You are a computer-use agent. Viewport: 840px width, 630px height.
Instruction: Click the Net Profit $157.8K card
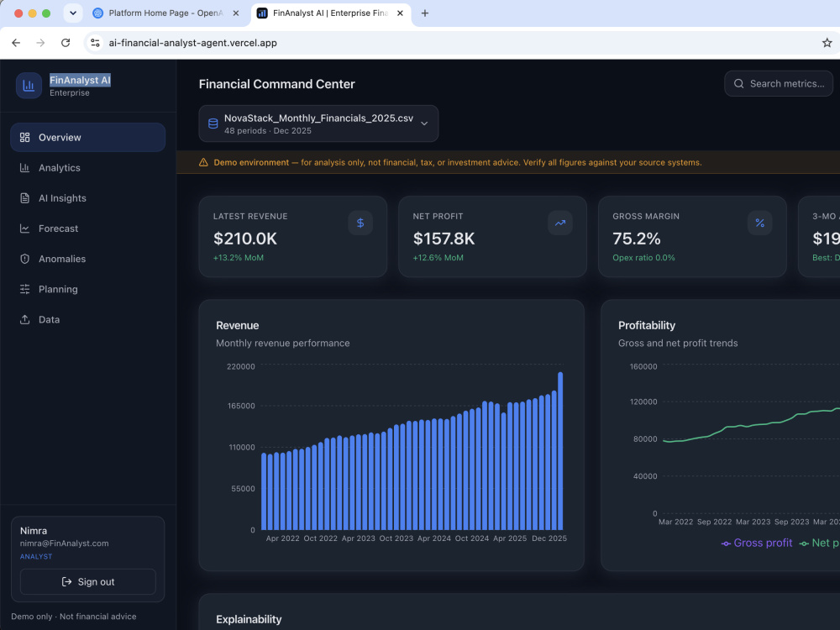492,236
